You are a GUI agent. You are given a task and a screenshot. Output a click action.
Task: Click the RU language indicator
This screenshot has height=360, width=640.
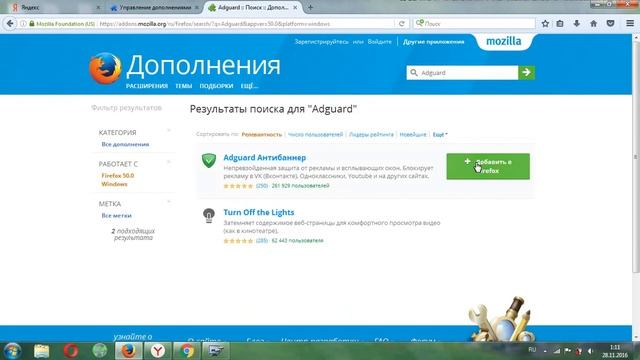(x=532, y=350)
